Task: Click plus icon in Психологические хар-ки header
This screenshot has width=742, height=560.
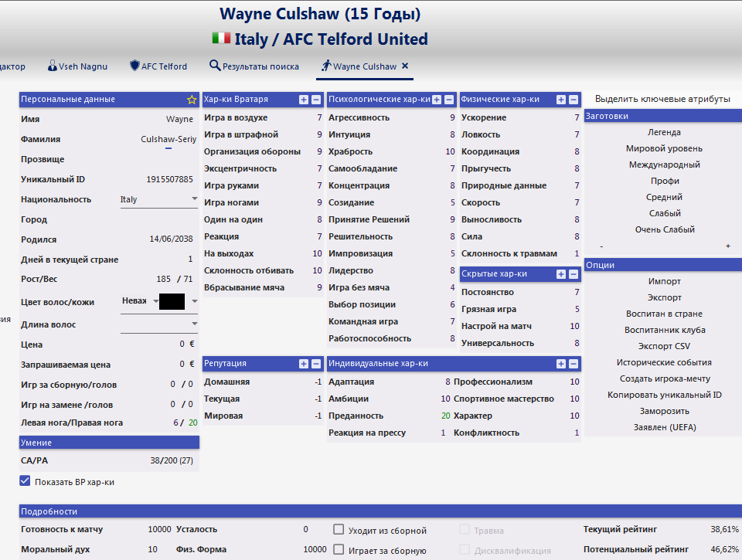Action: [x=437, y=100]
